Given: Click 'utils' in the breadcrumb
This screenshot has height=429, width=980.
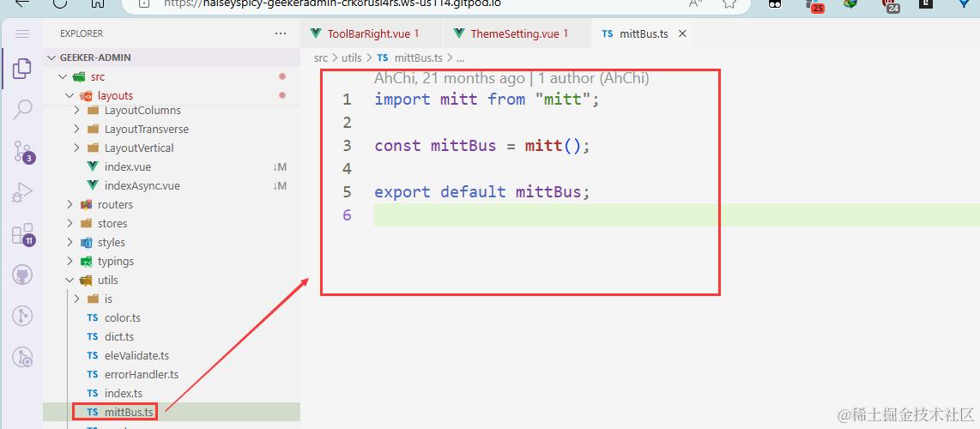Looking at the screenshot, I should pos(351,57).
